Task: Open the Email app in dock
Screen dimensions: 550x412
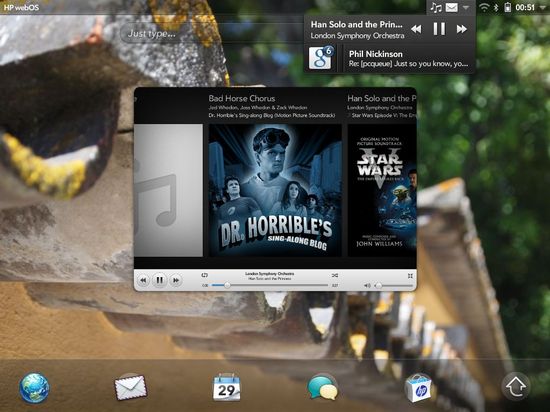Action: 130,387
